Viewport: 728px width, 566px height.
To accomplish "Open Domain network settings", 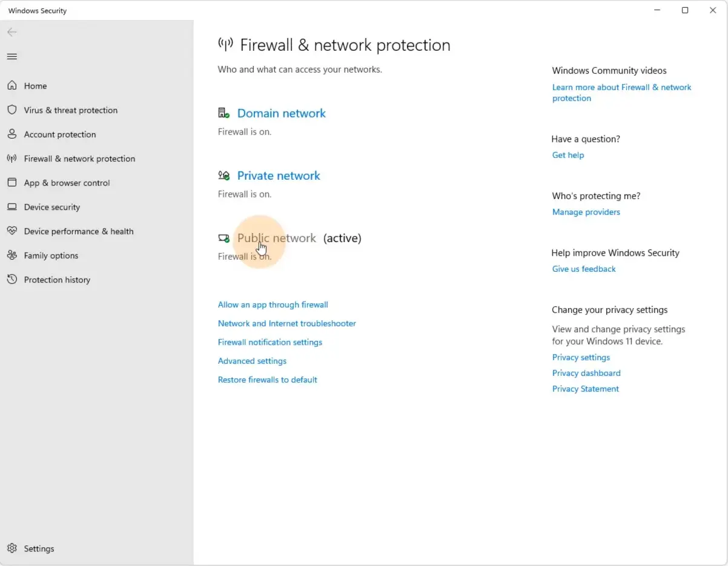I will 281,113.
